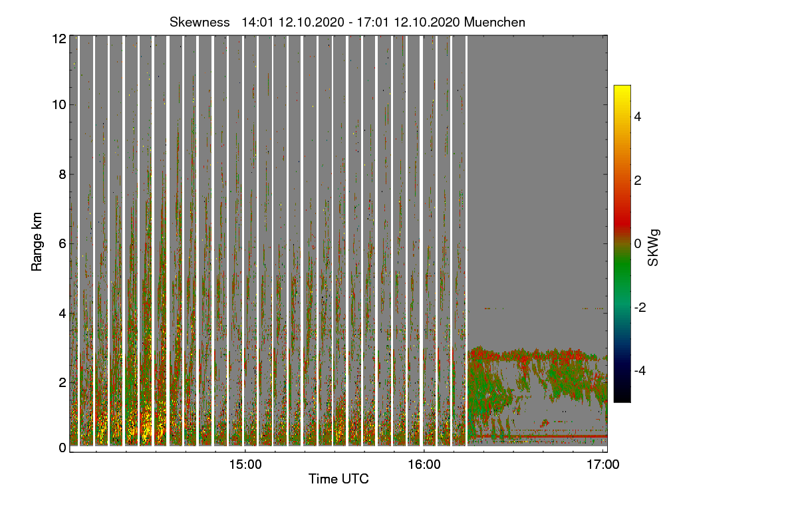The height and width of the screenshot is (532, 798).
Task: Click the "SKWg" colorbar label
Action: coord(653,248)
